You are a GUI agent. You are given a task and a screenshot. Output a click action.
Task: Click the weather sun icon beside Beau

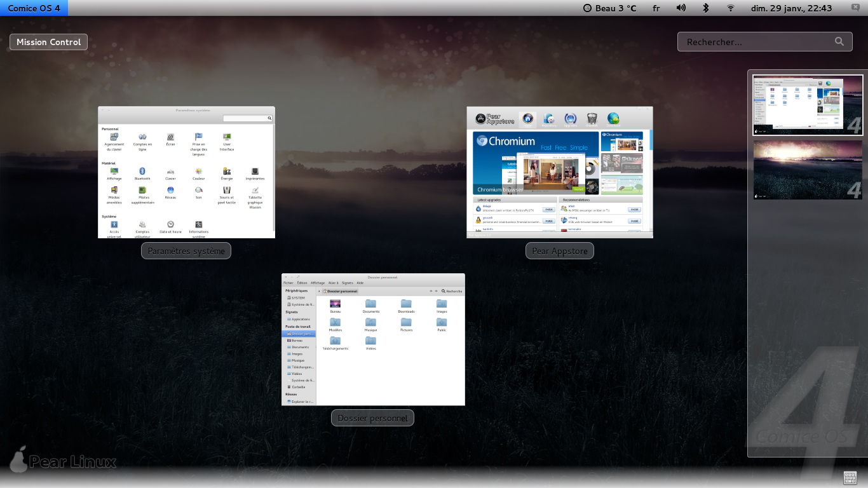pyautogui.click(x=587, y=8)
